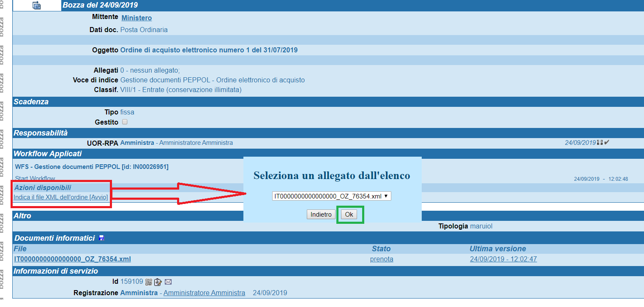644x307 pixels.
Task: Click the Tipo value fissa
Action: click(127, 112)
